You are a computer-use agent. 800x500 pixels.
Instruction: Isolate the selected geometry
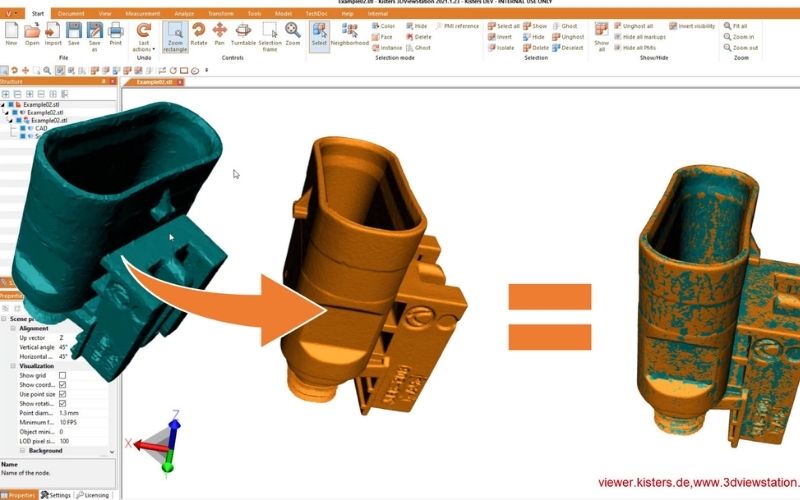click(x=501, y=47)
